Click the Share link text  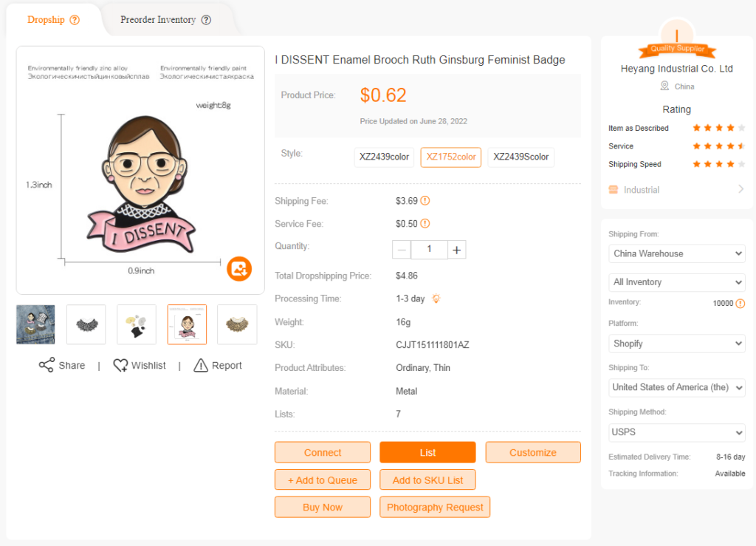click(72, 366)
